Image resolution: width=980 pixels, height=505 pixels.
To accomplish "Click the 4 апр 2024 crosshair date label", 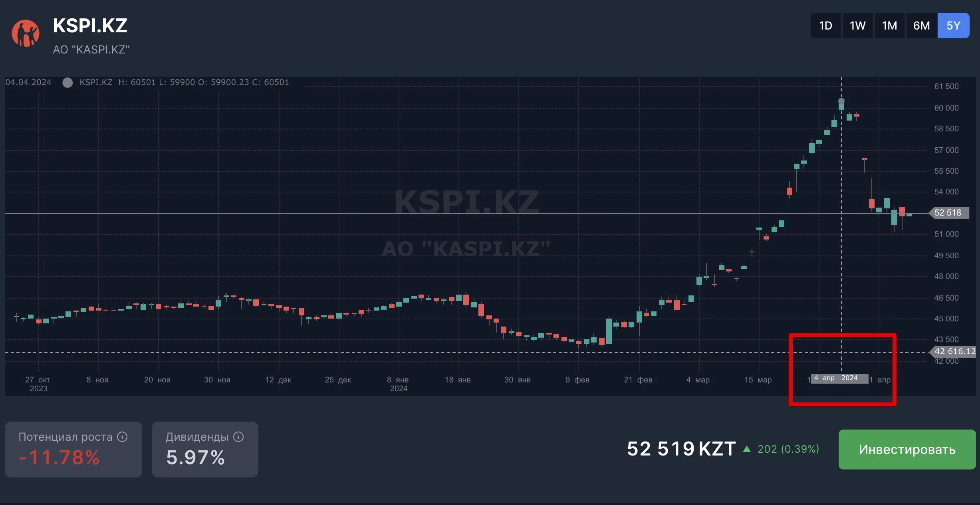I will (839, 378).
